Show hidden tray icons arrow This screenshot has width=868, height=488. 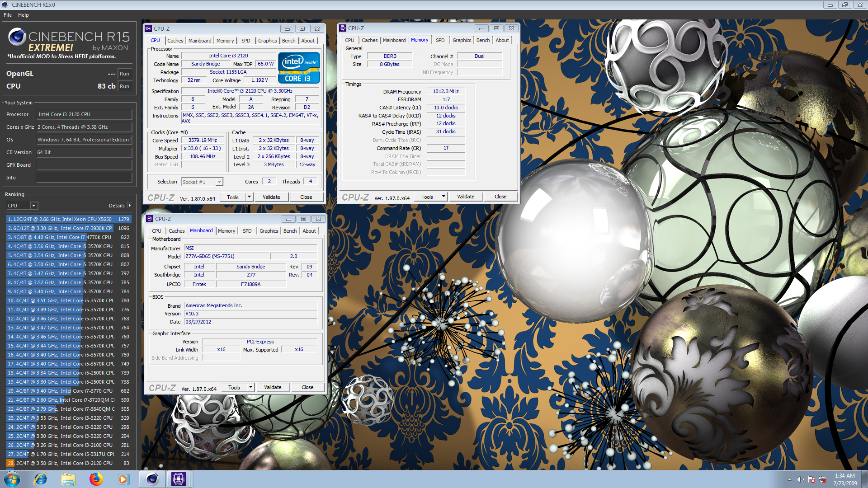pos(789,479)
